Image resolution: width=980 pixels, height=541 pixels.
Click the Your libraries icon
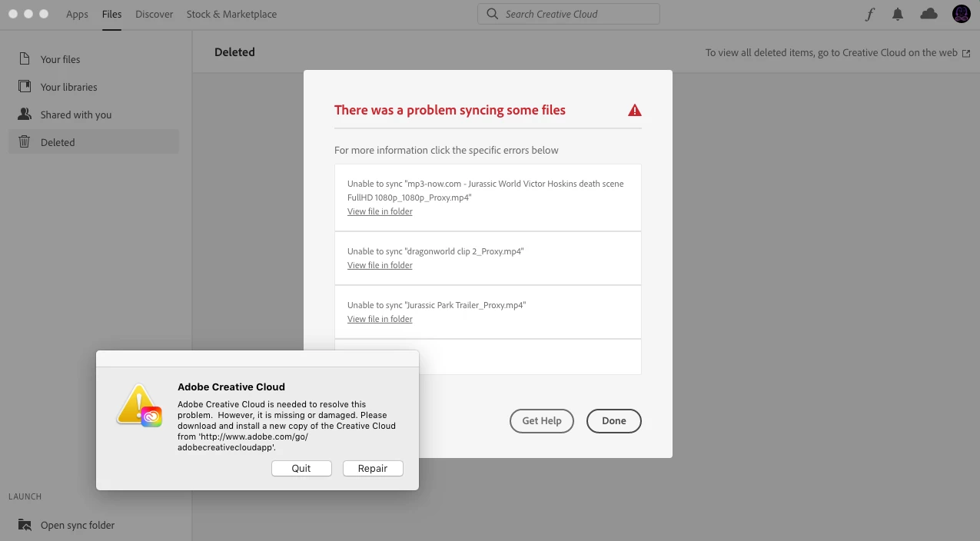pos(25,87)
